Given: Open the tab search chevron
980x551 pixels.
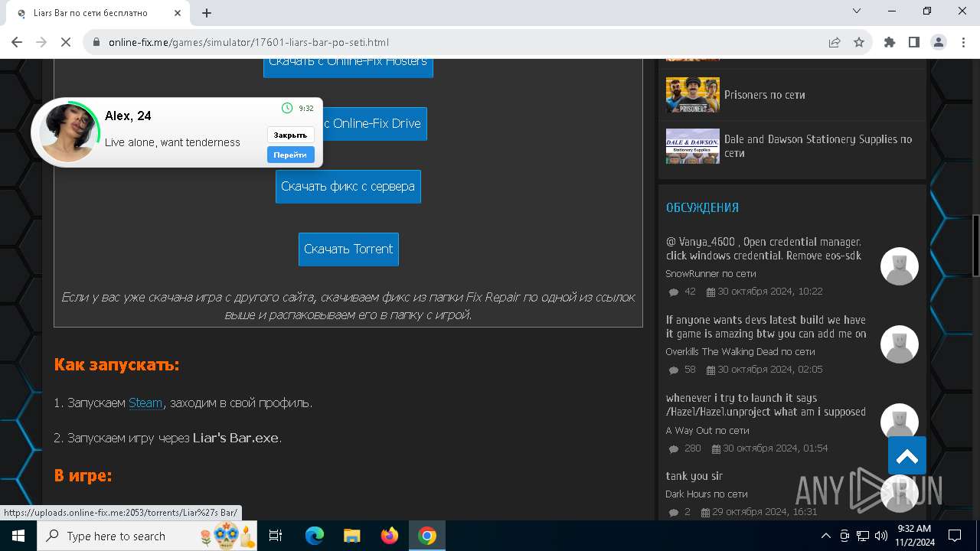Looking at the screenshot, I should pyautogui.click(x=857, y=11).
